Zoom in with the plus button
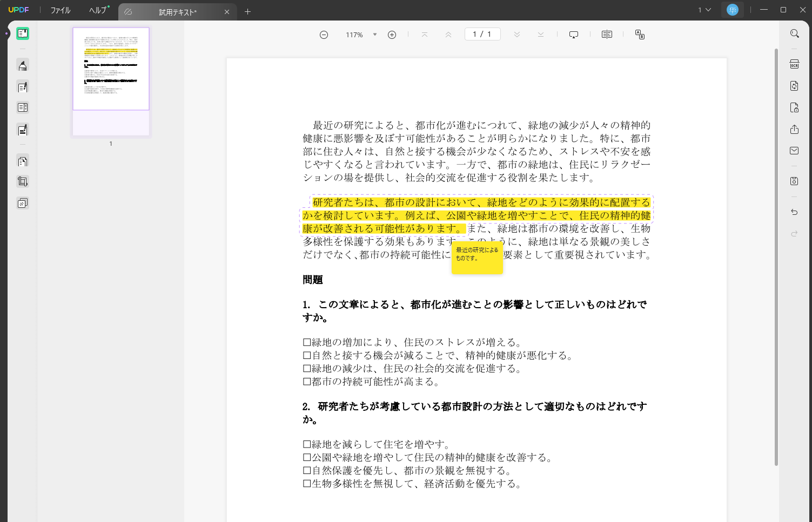 click(392, 34)
